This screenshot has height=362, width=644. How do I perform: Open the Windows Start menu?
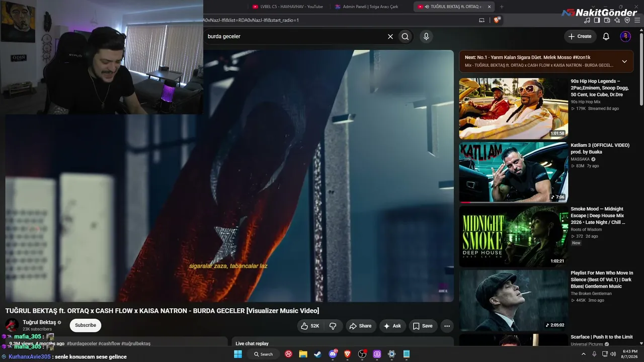point(238,354)
